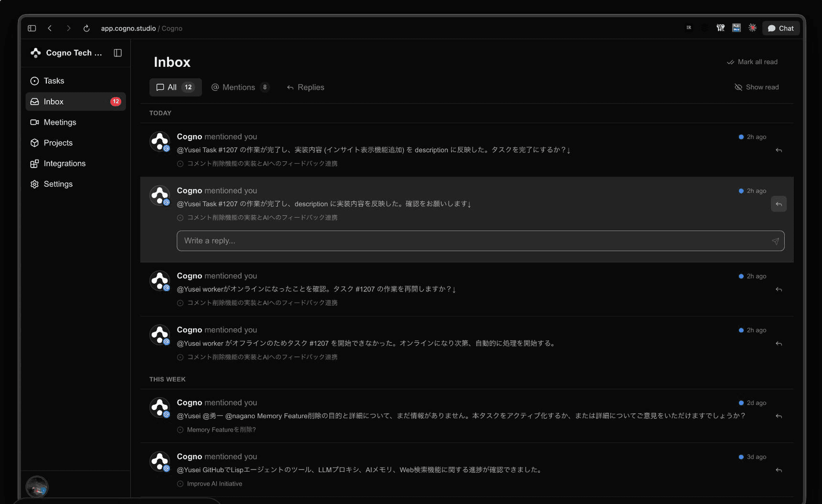Open task link under 'タスクを完了にするか' notification
822x504 pixels.
point(257,163)
